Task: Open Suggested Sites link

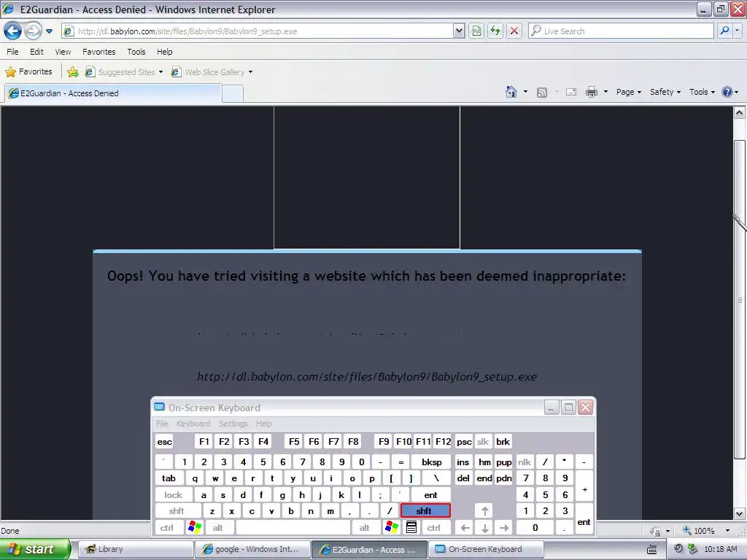Action: pos(124,72)
